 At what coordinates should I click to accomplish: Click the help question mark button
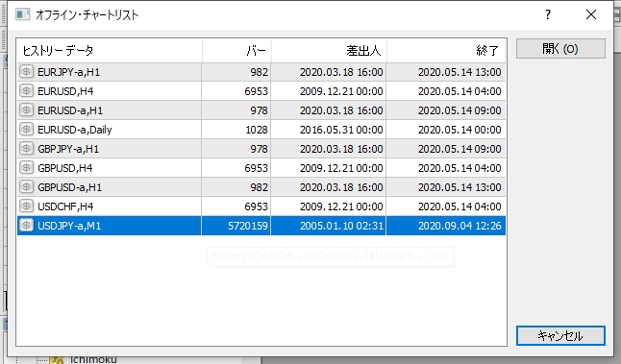tap(548, 14)
